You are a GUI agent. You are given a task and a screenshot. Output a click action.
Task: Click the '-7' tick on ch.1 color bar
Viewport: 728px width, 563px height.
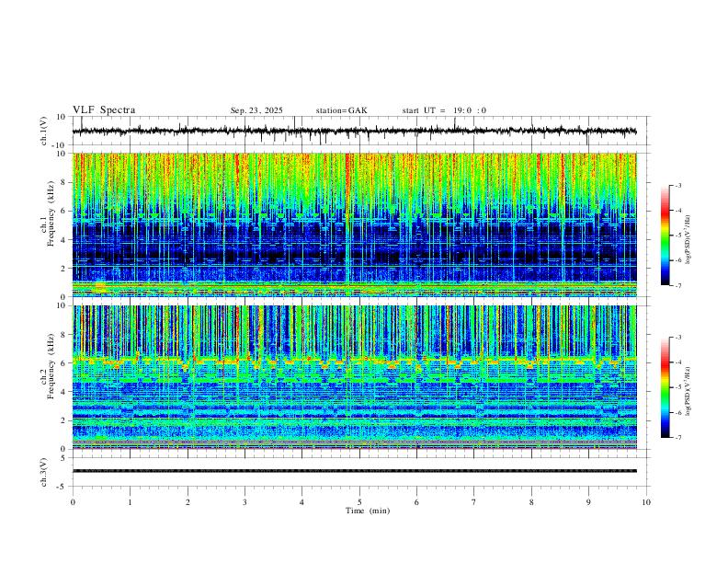[677, 286]
